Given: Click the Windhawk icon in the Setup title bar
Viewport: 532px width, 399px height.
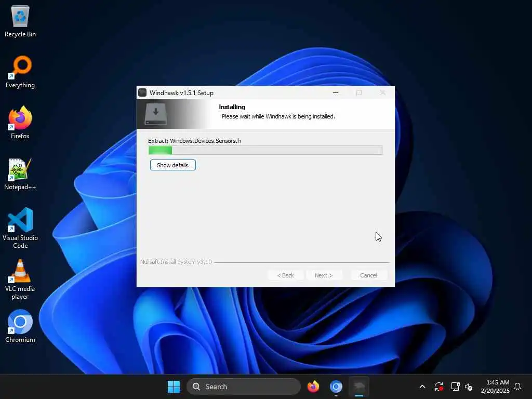Looking at the screenshot, I should (x=142, y=92).
